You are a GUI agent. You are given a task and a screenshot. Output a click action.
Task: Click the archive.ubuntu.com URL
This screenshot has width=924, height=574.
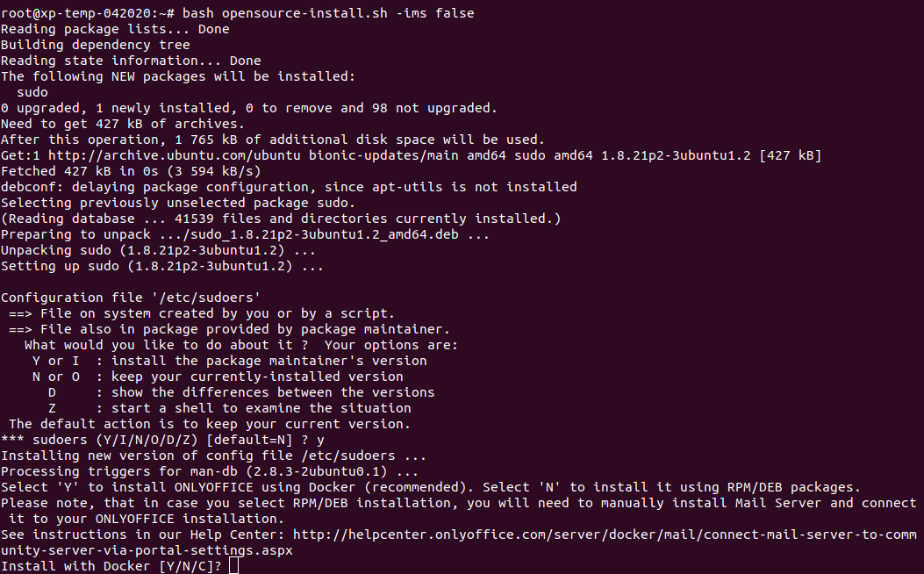(174, 155)
